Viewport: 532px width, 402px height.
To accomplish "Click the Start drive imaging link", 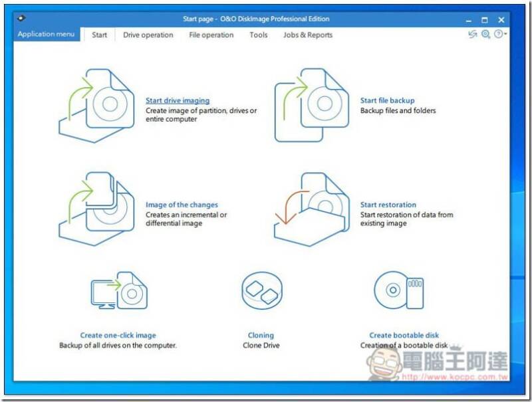I will 178,101.
